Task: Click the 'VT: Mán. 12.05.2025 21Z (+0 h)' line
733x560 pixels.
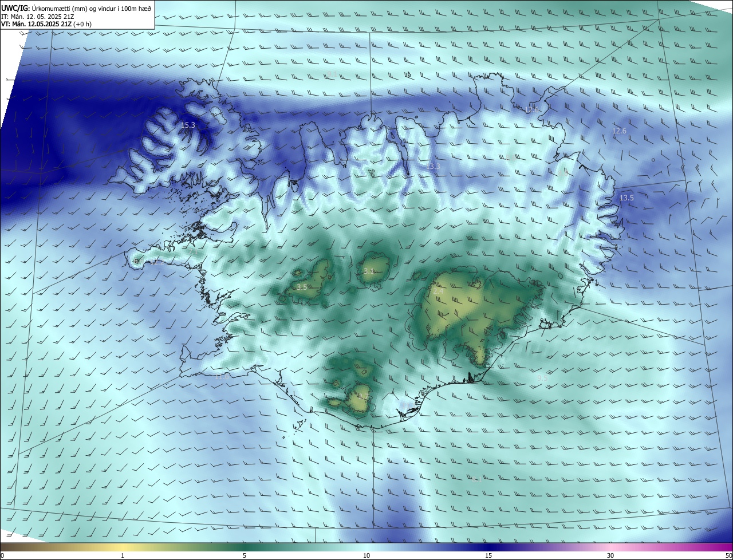Action: 46,24
